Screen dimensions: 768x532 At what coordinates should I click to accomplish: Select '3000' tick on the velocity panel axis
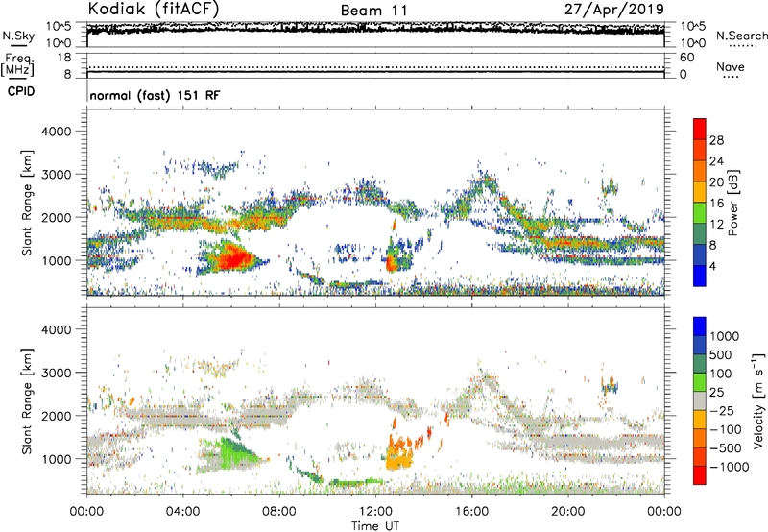pyautogui.click(x=56, y=373)
